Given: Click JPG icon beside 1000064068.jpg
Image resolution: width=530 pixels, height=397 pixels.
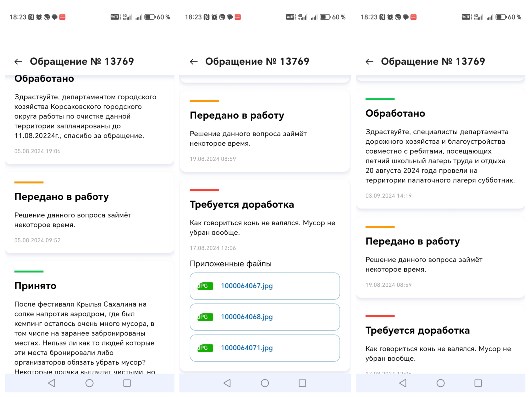Looking at the screenshot, I should coord(205,317).
